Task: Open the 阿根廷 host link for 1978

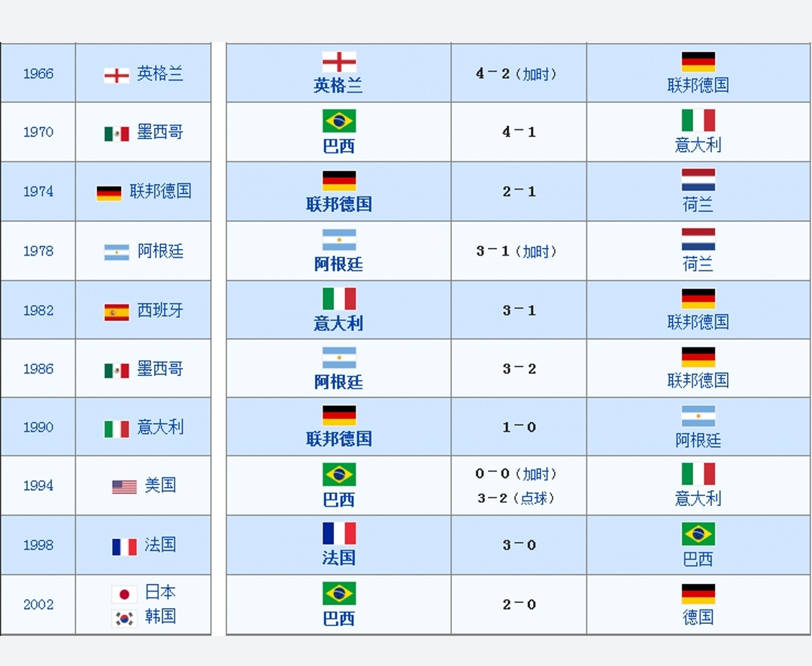Action: pyautogui.click(x=160, y=251)
